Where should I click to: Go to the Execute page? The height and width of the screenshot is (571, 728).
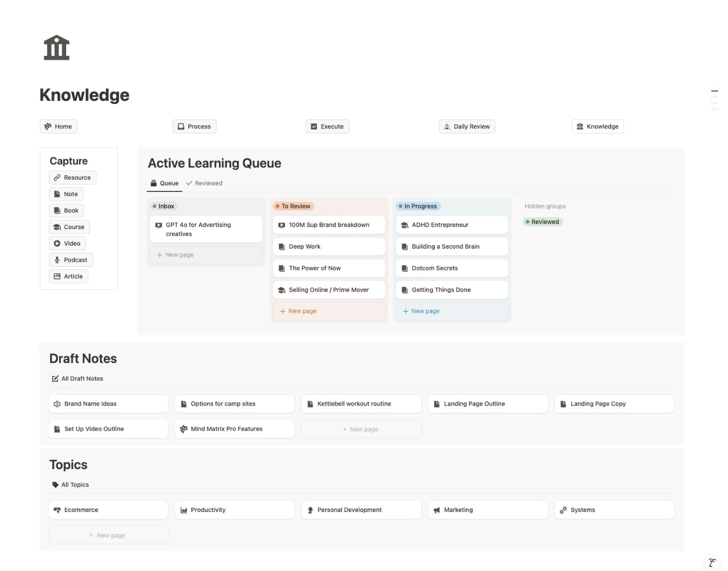[x=327, y=126]
